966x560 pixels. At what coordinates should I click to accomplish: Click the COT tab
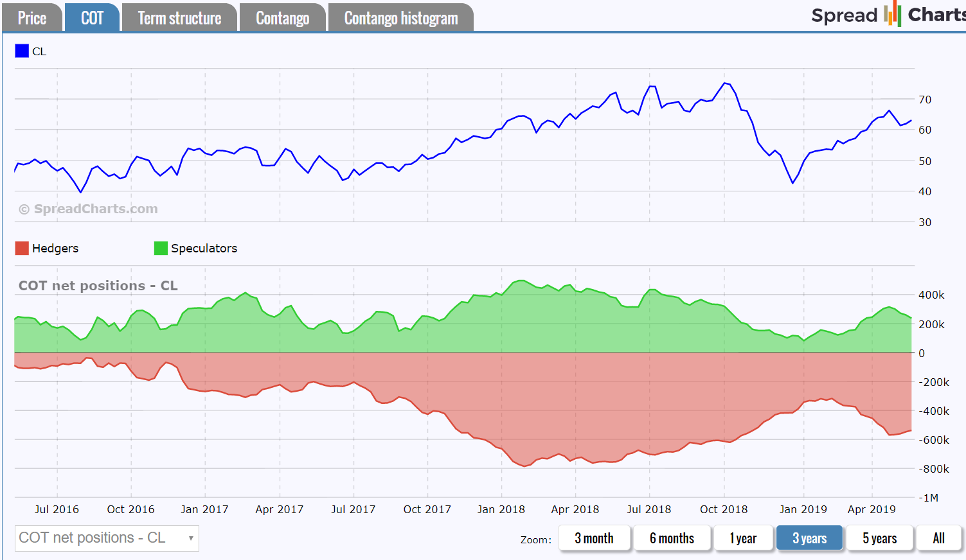(x=92, y=18)
